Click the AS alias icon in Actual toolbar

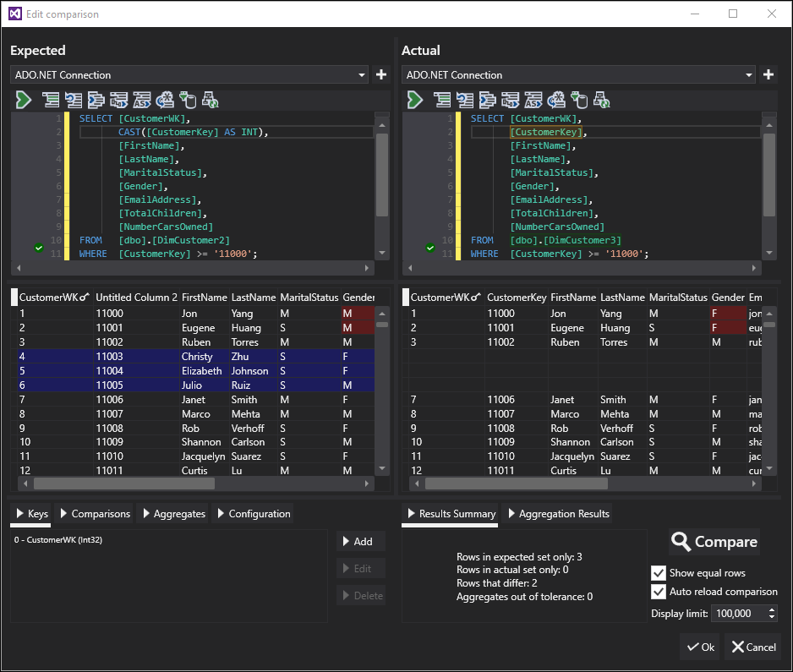point(533,100)
